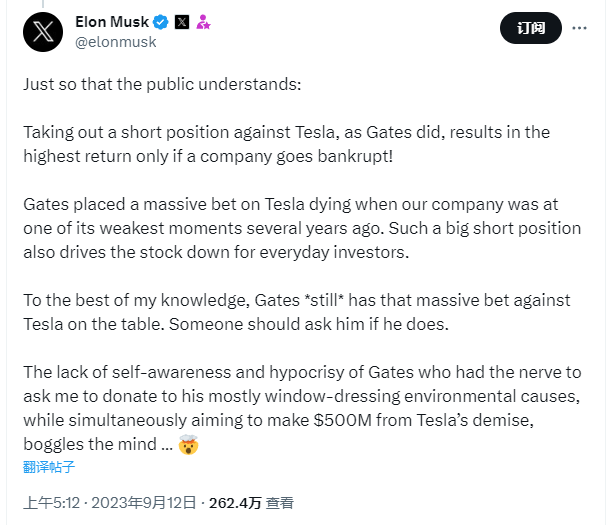Viewport: 613px width, 525px height.
Task: Open Elon Musk's X logo profile avatar
Action: pos(43,32)
